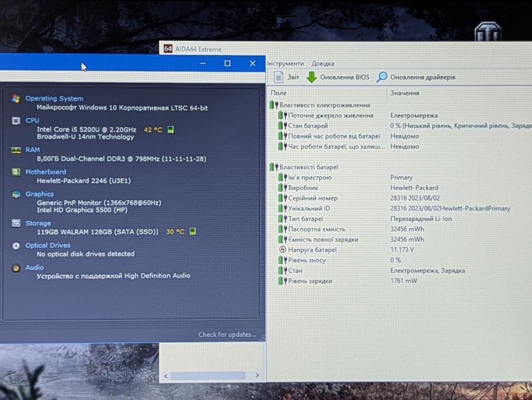The height and width of the screenshot is (400, 532).
Task: Click the Motherboard icon
Action: 16,172
